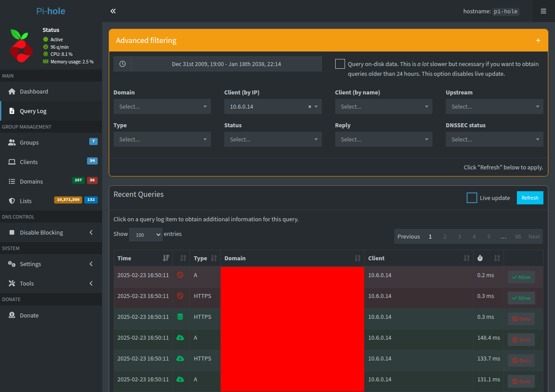Image resolution: width=555 pixels, height=392 pixels.
Task: Sort by Domain column arrows
Action: [x=357, y=258]
